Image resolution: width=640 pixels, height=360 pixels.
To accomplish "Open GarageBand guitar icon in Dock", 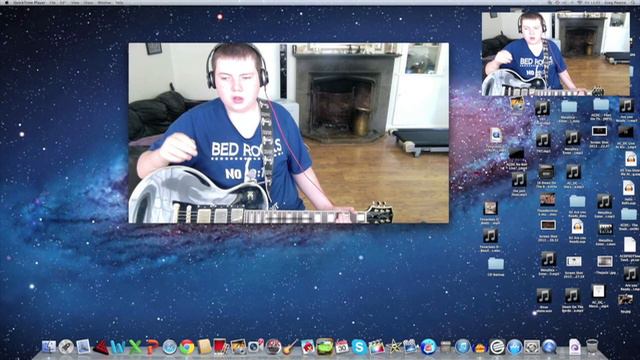I will pos(290,347).
